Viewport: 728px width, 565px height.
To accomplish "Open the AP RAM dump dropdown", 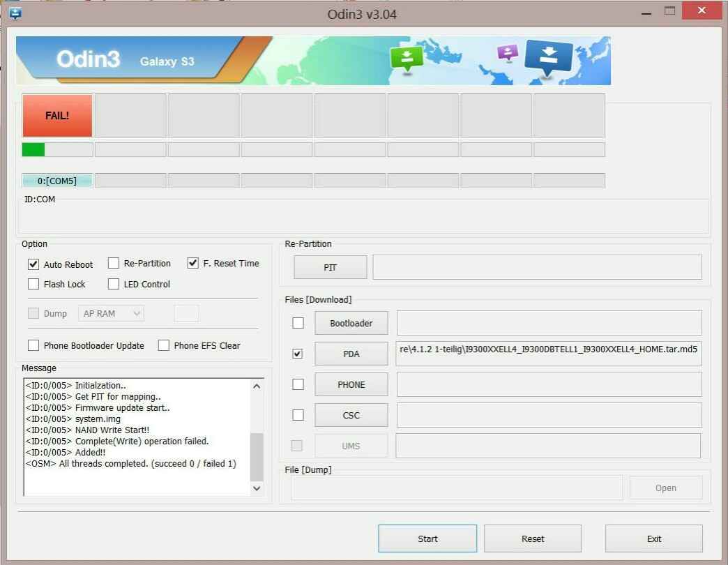I will (112, 314).
